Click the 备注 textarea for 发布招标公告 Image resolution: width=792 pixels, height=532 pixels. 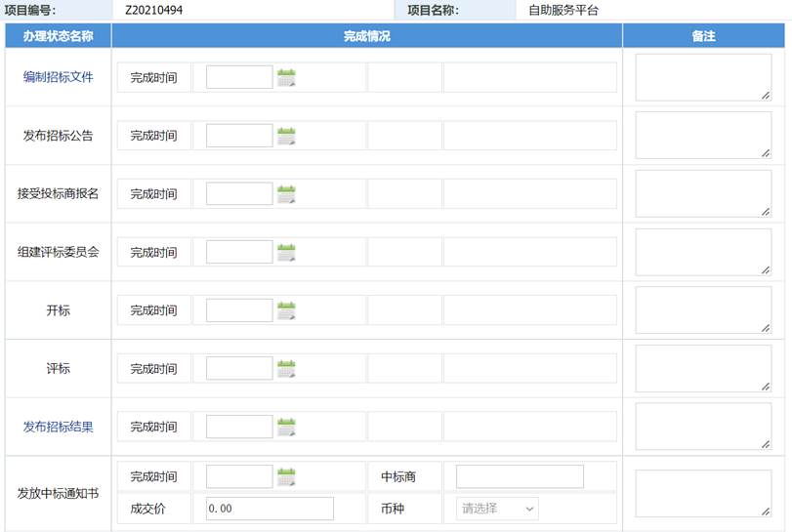[703, 136]
